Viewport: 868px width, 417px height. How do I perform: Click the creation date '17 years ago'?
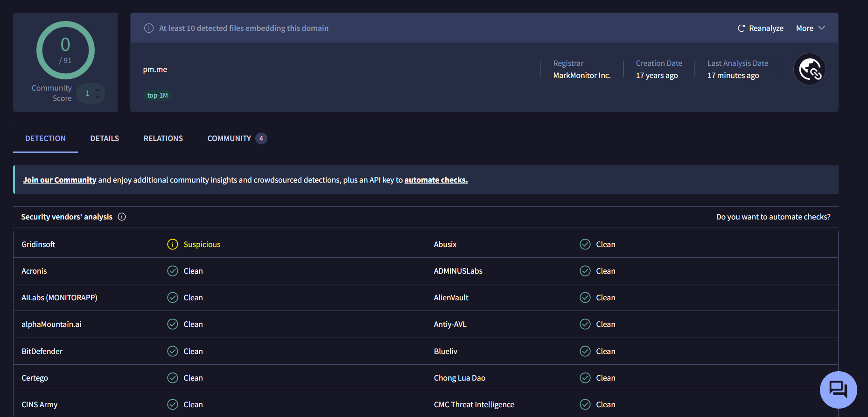tap(657, 75)
